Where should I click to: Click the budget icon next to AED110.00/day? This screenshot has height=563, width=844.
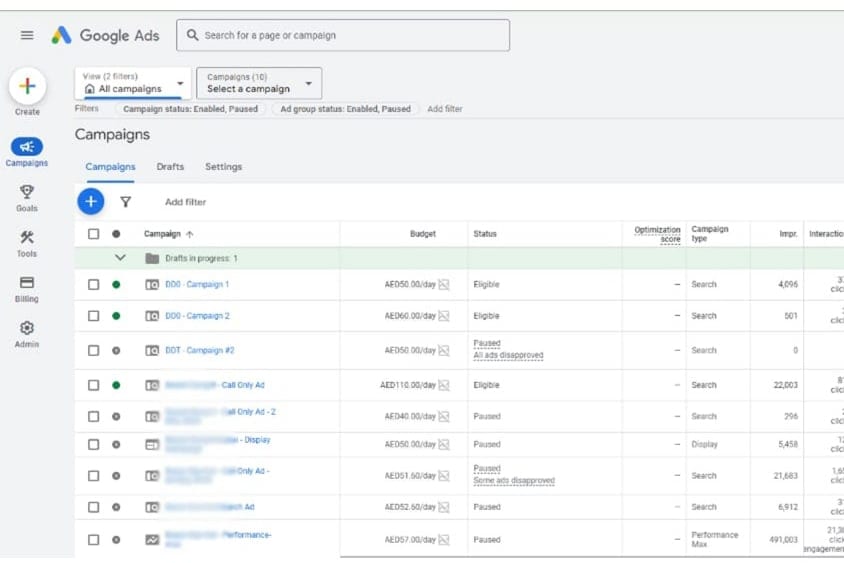pos(444,385)
